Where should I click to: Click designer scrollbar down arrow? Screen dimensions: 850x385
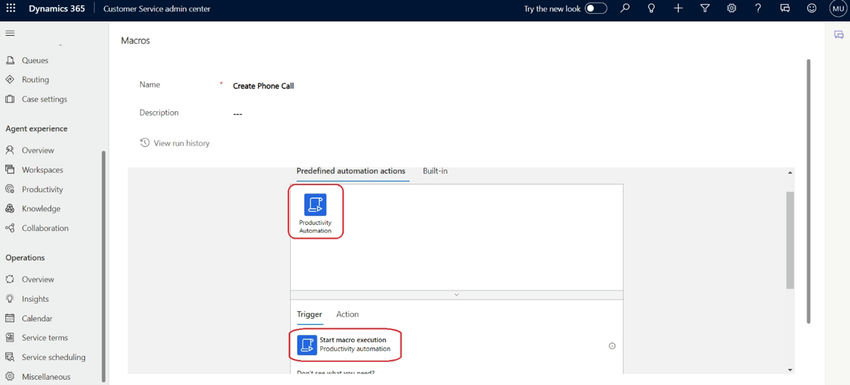(x=790, y=370)
